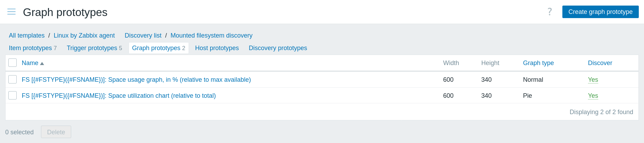Open the hamburger sidebar menu icon

pos(11,12)
